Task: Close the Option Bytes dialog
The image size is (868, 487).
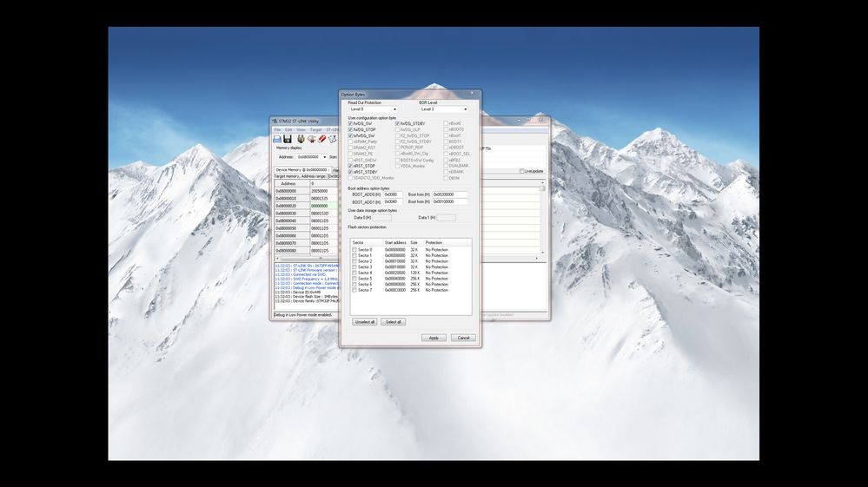Action: tap(472, 94)
